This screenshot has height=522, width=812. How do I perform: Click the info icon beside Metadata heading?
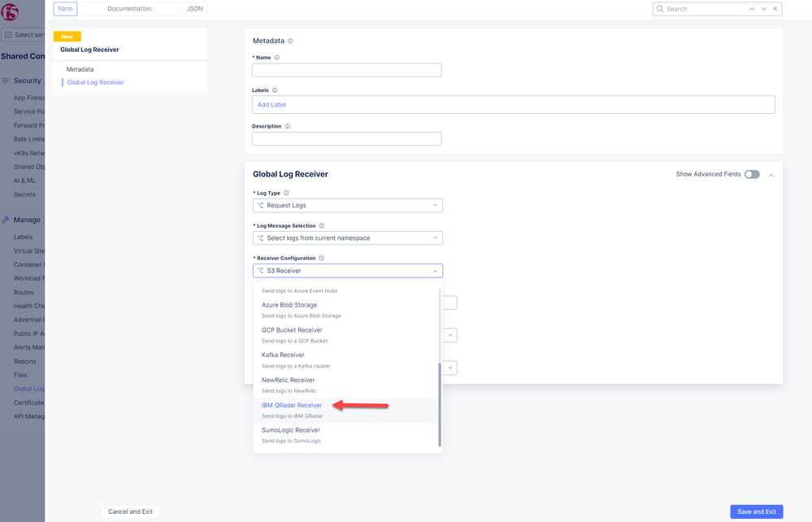pos(290,41)
